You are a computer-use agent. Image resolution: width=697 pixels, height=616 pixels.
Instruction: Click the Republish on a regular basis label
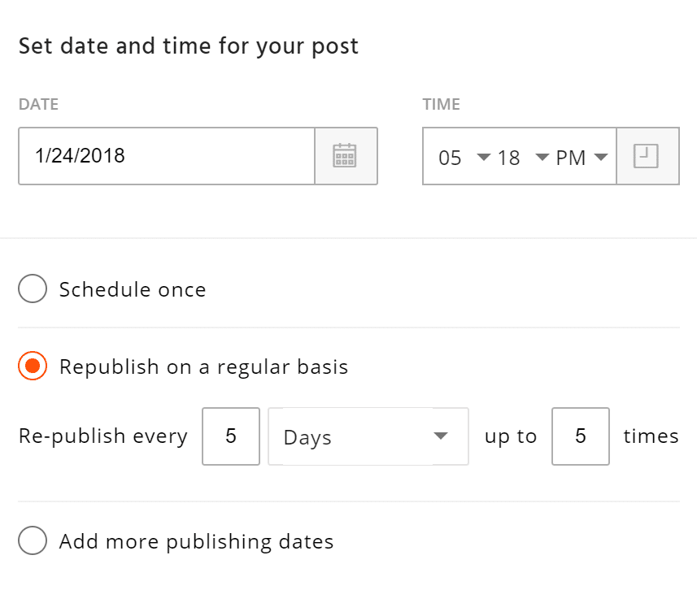203,367
